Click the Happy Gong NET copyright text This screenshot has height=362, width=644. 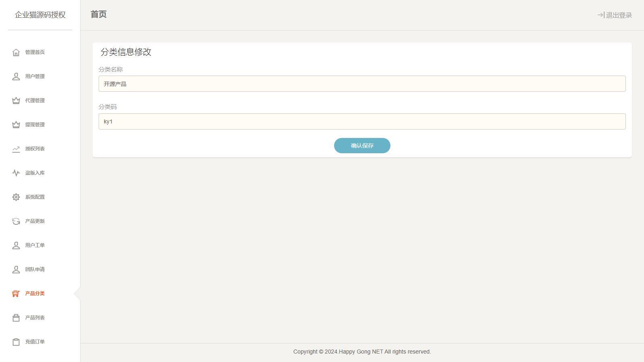[362, 352]
